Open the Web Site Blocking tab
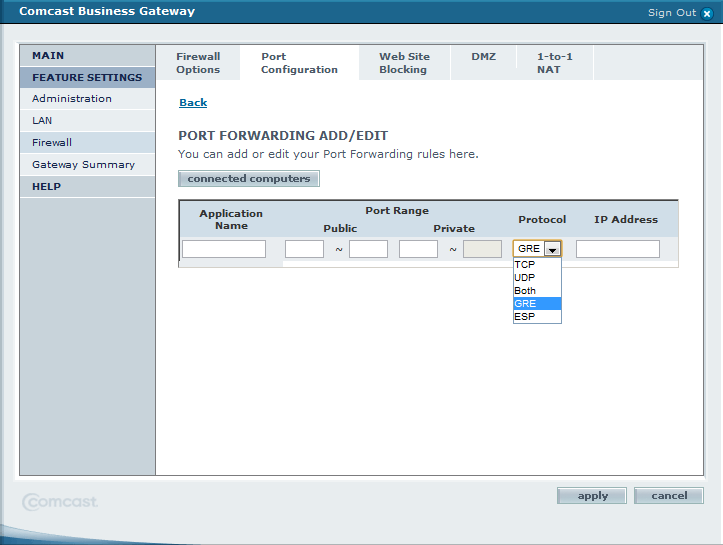This screenshot has width=723, height=545. pyautogui.click(x=404, y=63)
